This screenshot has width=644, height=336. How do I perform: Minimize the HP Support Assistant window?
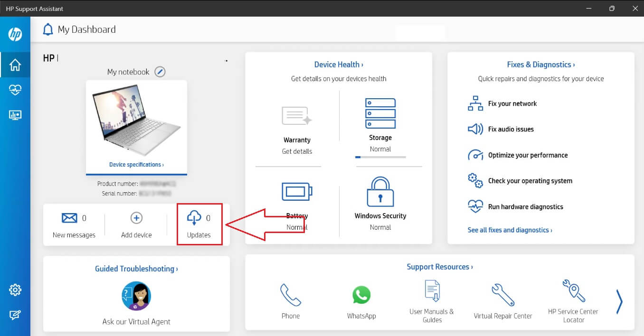[590, 9]
